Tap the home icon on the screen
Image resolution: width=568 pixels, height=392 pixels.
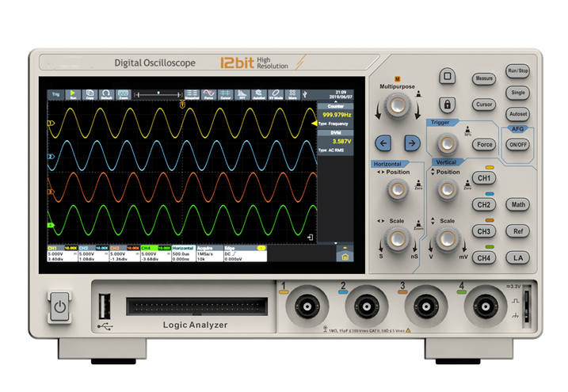point(344,257)
